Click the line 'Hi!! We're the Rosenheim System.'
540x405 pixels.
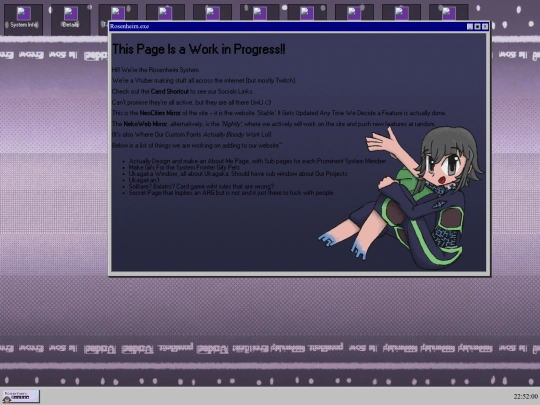(x=156, y=70)
